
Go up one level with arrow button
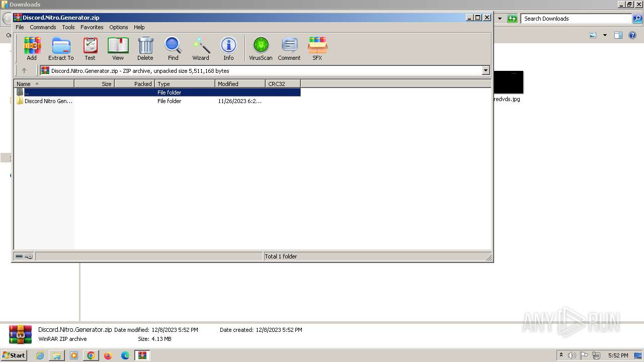point(24,71)
